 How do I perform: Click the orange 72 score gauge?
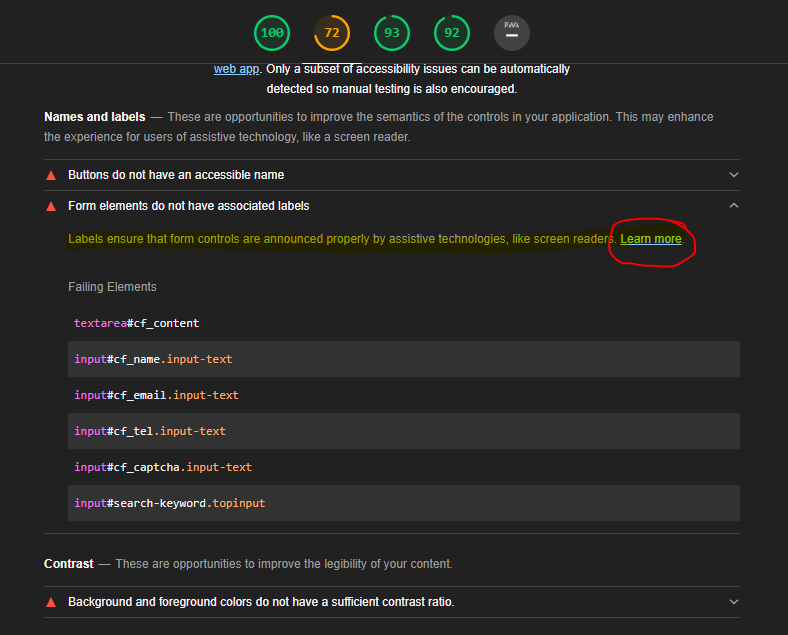click(332, 33)
